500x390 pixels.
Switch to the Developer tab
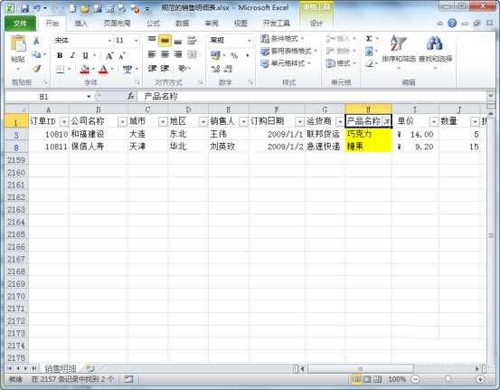(276, 23)
